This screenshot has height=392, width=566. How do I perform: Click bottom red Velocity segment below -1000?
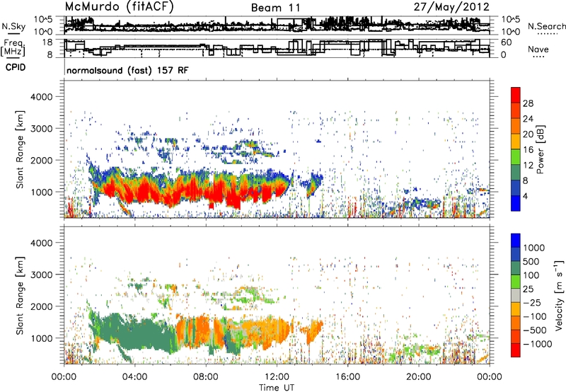[516, 350]
